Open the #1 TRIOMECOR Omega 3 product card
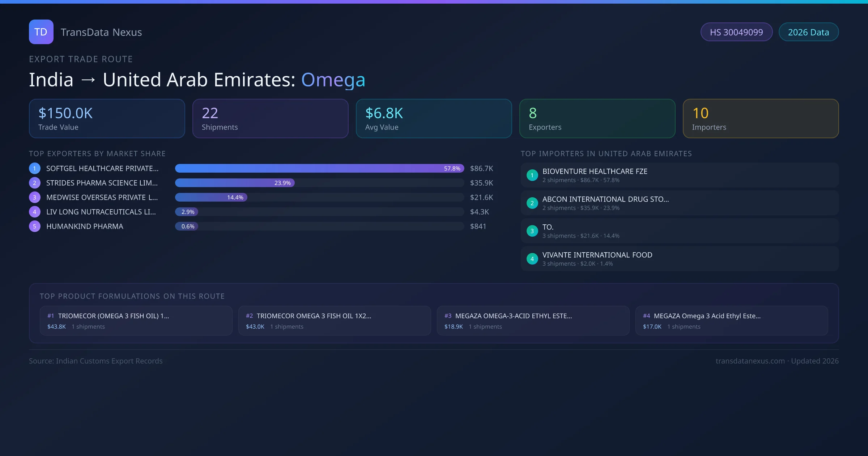 [x=136, y=321]
